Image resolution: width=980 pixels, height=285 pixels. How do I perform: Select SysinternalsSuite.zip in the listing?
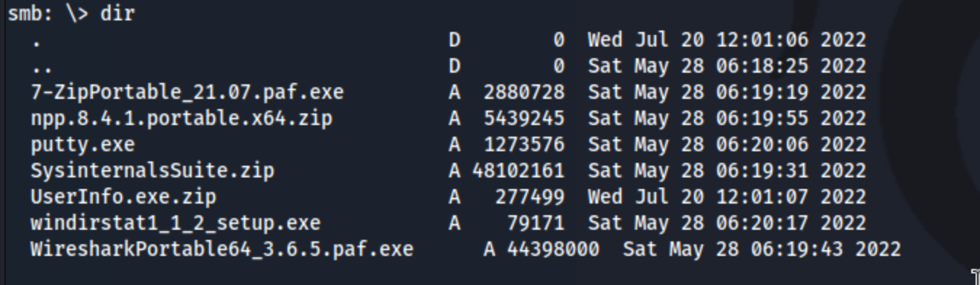click(x=152, y=171)
